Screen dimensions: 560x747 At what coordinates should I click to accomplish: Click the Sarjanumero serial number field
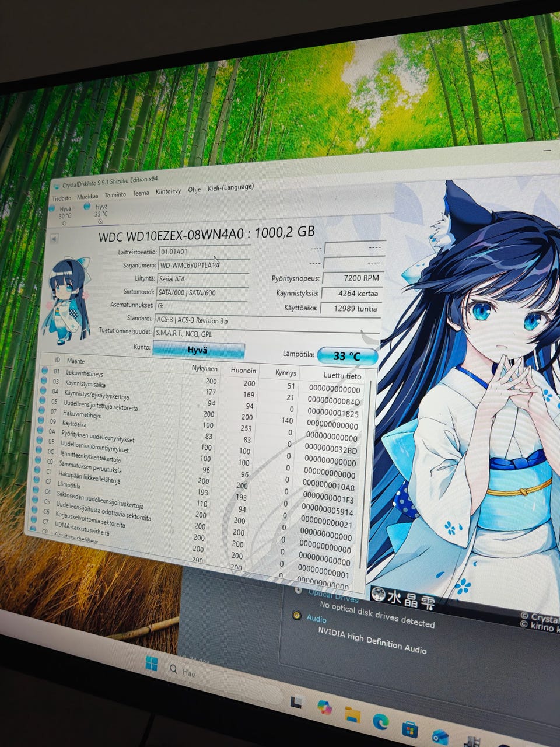(204, 265)
